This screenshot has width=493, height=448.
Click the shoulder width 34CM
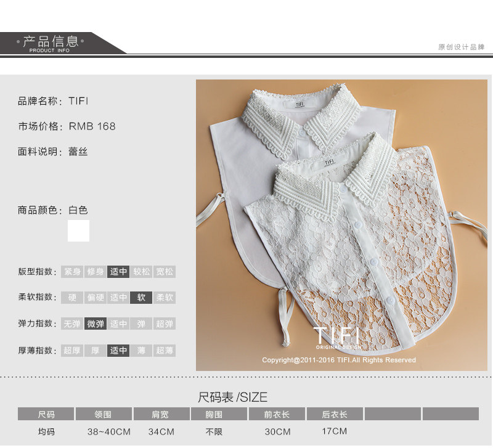(161, 431)
